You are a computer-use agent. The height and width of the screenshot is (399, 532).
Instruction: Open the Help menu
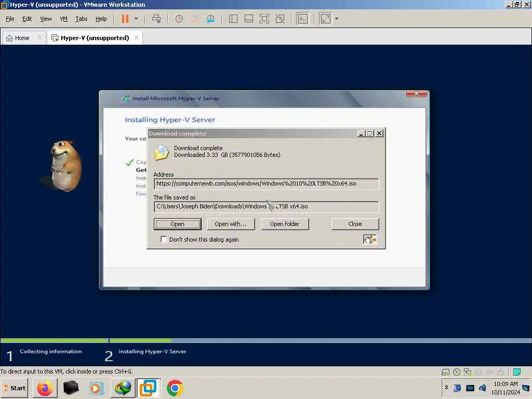coord(101,19)
